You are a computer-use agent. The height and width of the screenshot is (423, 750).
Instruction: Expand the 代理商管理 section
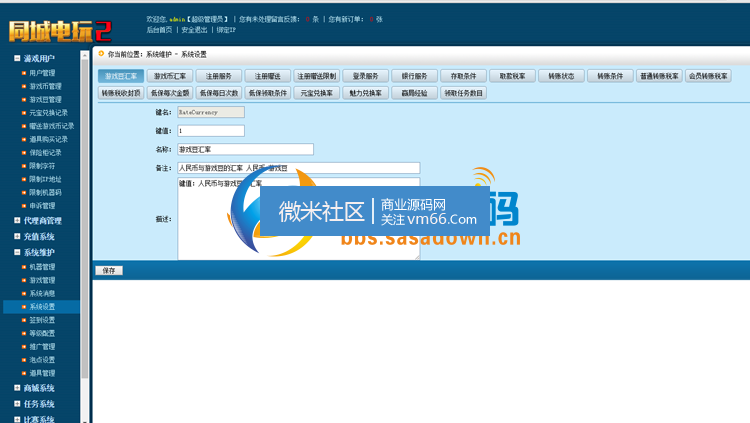[17, 221]
